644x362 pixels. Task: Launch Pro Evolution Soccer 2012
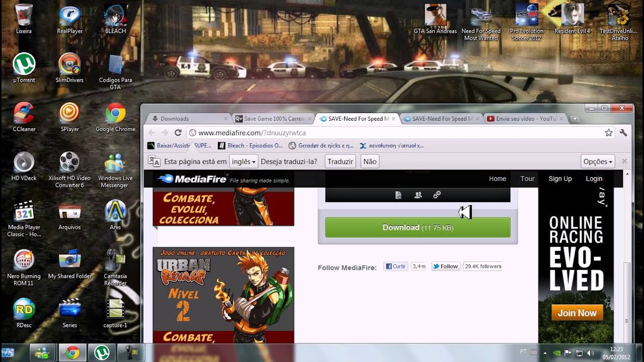point(527,23)
